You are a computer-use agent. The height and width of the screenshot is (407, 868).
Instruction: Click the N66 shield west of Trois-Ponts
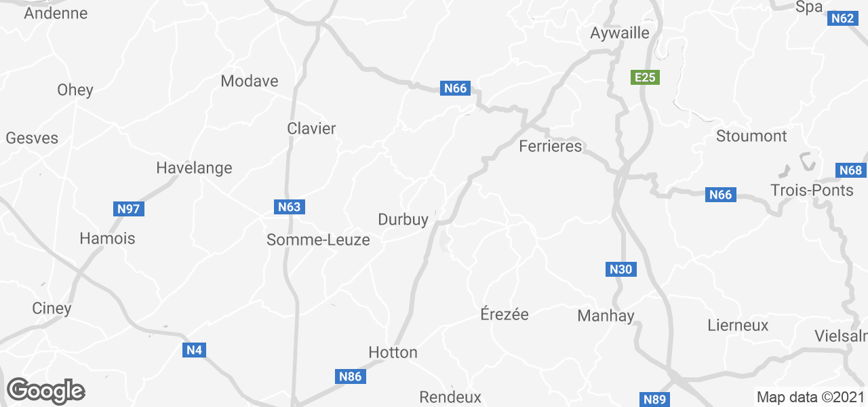click(x=720, y=195)
